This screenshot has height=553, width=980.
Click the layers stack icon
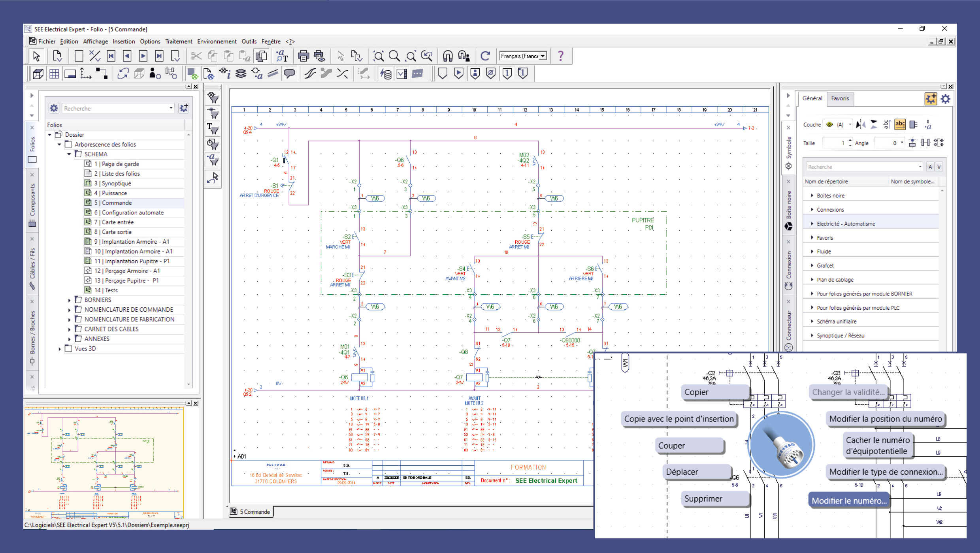(241, 73)
